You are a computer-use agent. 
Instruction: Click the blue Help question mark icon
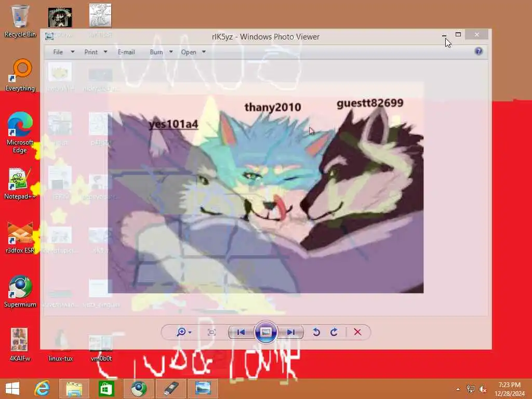point(478,51)
